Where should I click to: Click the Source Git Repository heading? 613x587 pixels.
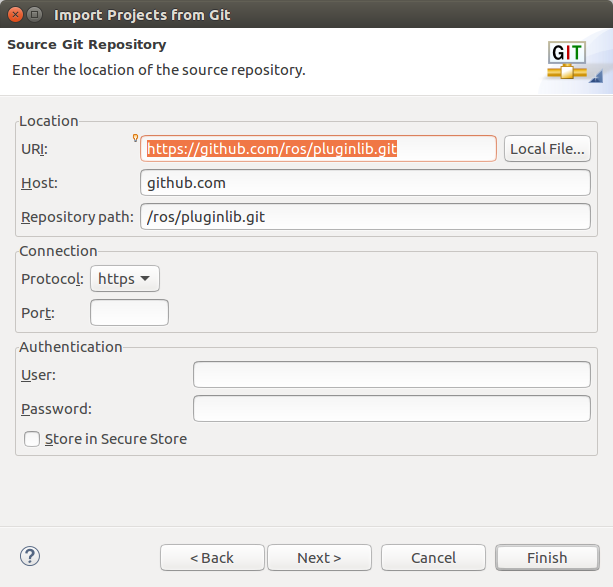tap(87, 45)
